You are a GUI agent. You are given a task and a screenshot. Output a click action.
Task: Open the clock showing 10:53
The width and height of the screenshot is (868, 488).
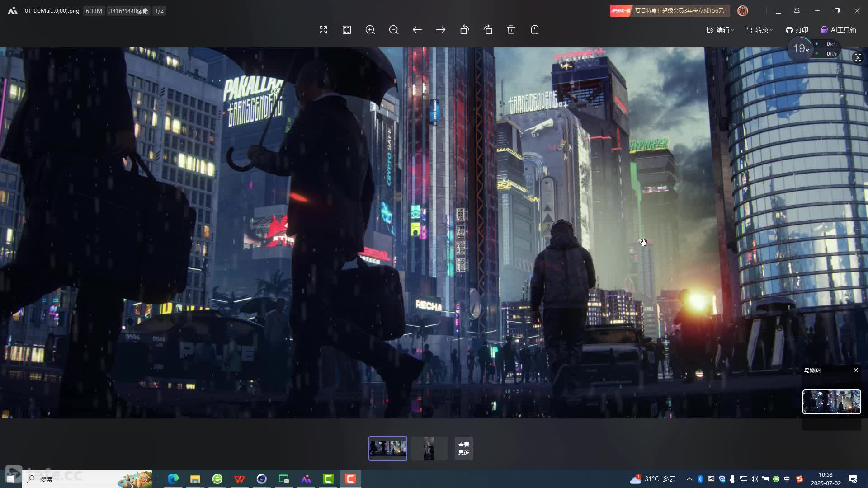pyautogui.click(x=826, y=479)
